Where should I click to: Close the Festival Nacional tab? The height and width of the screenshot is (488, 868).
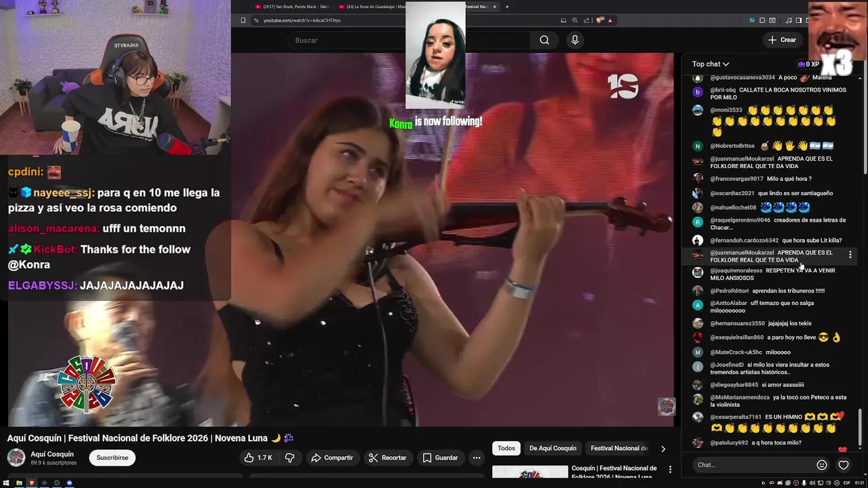click(x=494, y=7)
